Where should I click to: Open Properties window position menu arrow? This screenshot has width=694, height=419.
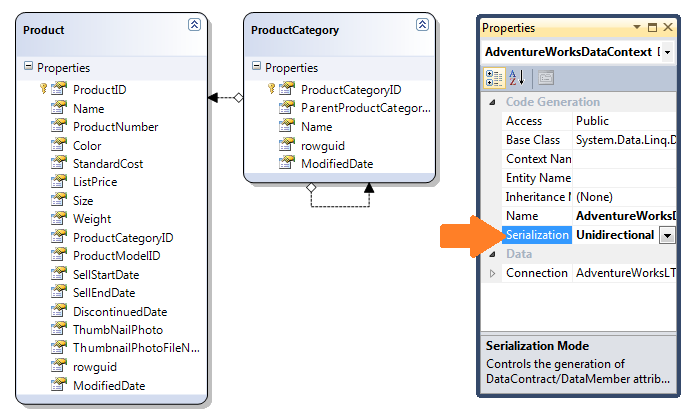pyautogui.click(x=637, y=27)
